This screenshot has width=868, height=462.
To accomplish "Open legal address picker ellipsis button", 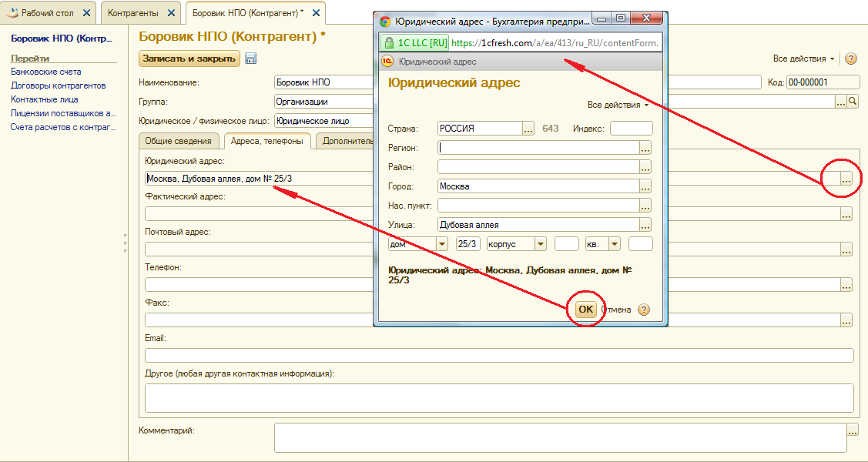I will [x=846, y=179].
